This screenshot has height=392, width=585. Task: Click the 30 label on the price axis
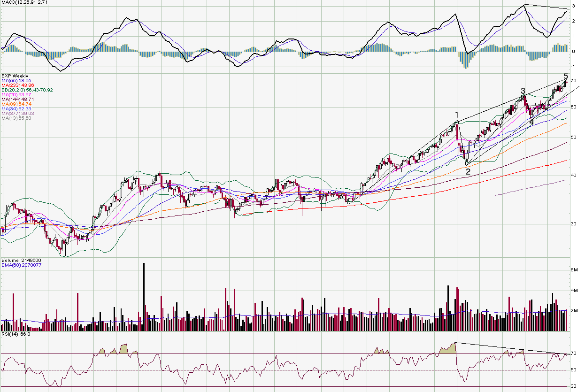click(x=574, y=223)
